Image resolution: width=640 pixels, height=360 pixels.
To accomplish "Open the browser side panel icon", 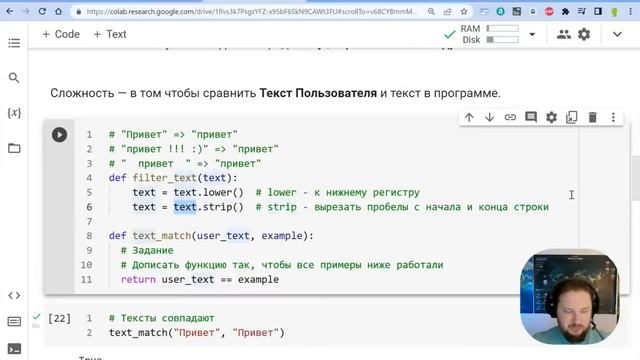I will (x=598, y=12).
